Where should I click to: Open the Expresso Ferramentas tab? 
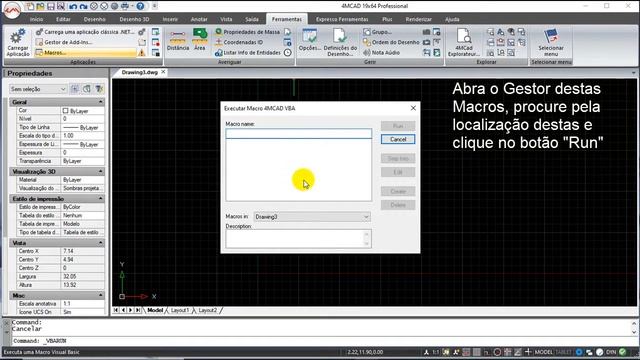pos(342,19)
